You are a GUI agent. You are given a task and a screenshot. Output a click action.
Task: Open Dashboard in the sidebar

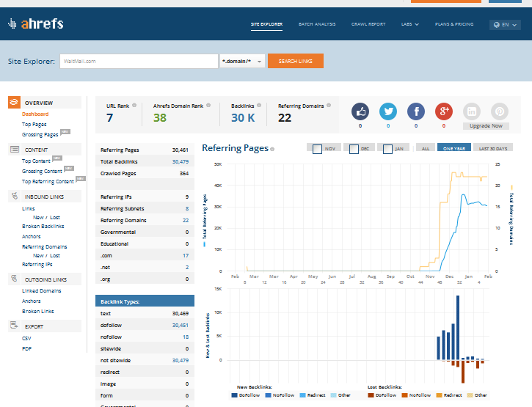pyautogui.click(x=35, y=114)
